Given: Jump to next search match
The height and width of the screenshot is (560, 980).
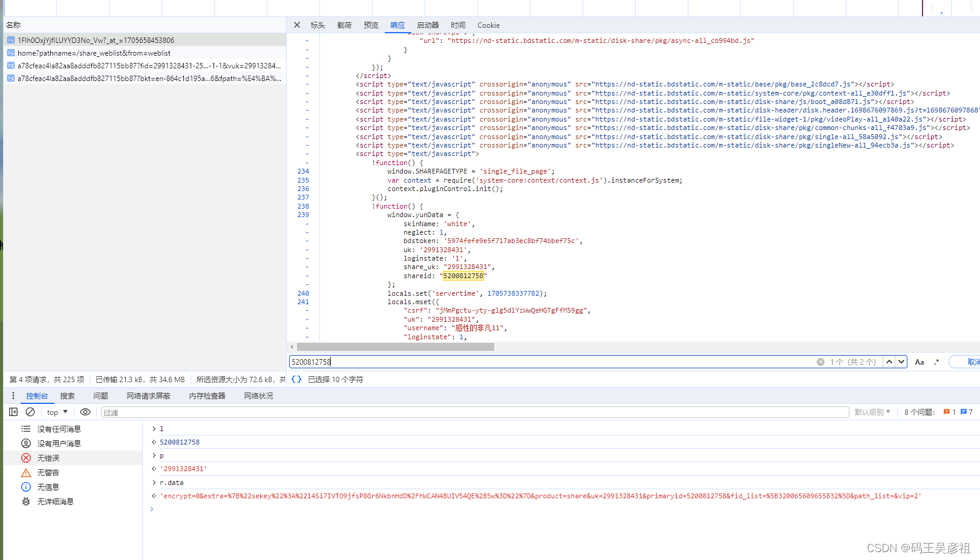Looking at the screenshot, I should (901, 362).
